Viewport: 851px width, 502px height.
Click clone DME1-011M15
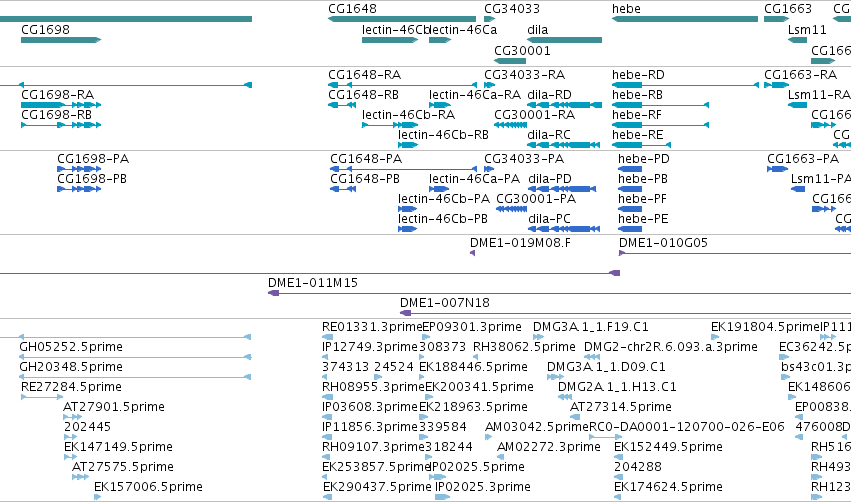click(313, 283)
